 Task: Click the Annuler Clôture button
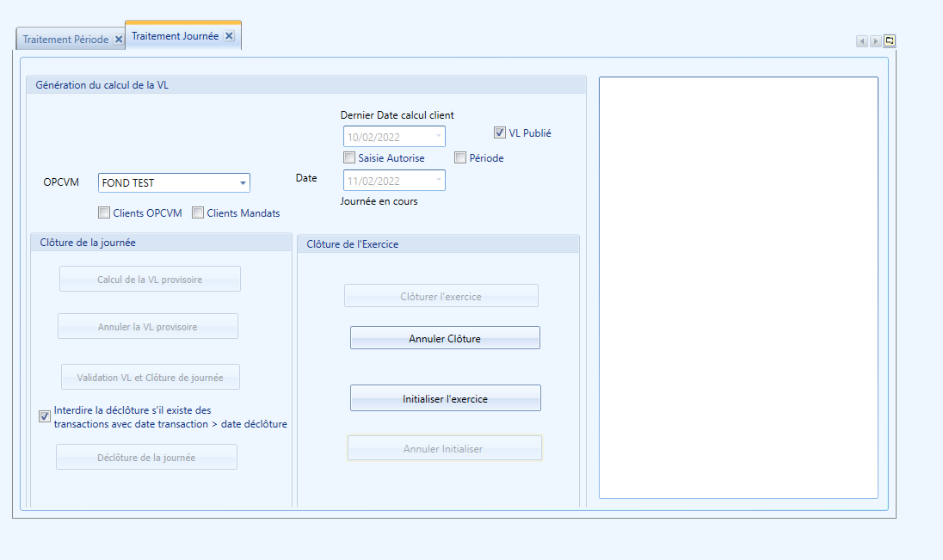click(445, 337)
